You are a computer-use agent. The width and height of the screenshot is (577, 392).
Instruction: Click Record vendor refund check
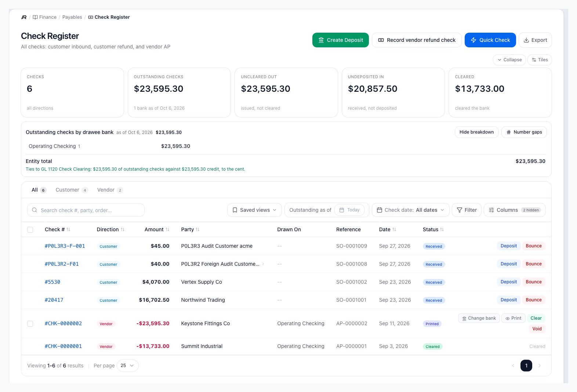pos(417,40)
